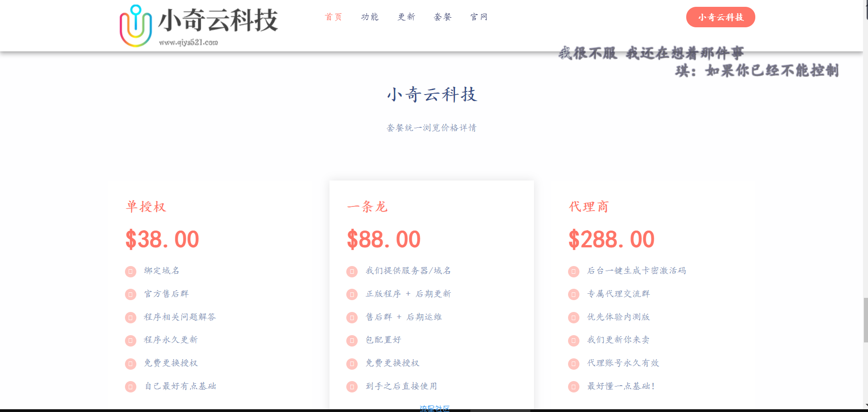Click the bullet icon beside 代理账号永久有效
The height and width of the screenshot is (412, 868).
coord(574,364)
